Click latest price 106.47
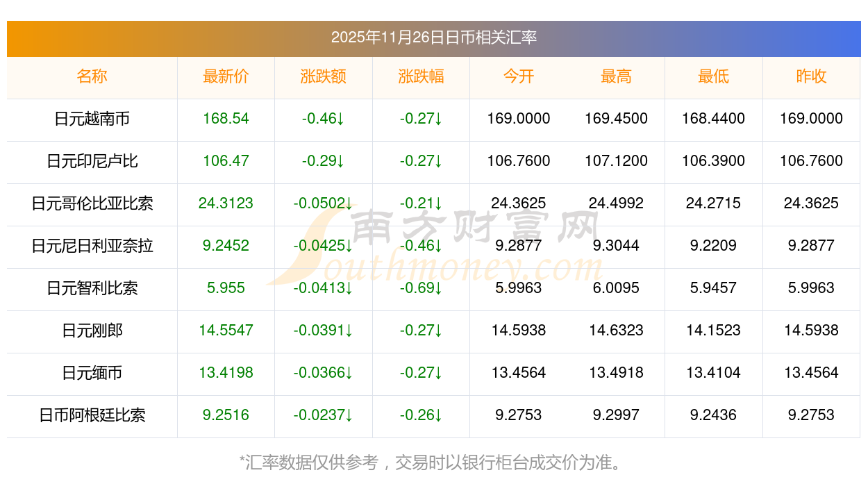The height and width of the screenshot is (484, 868). tap(226, 161)
